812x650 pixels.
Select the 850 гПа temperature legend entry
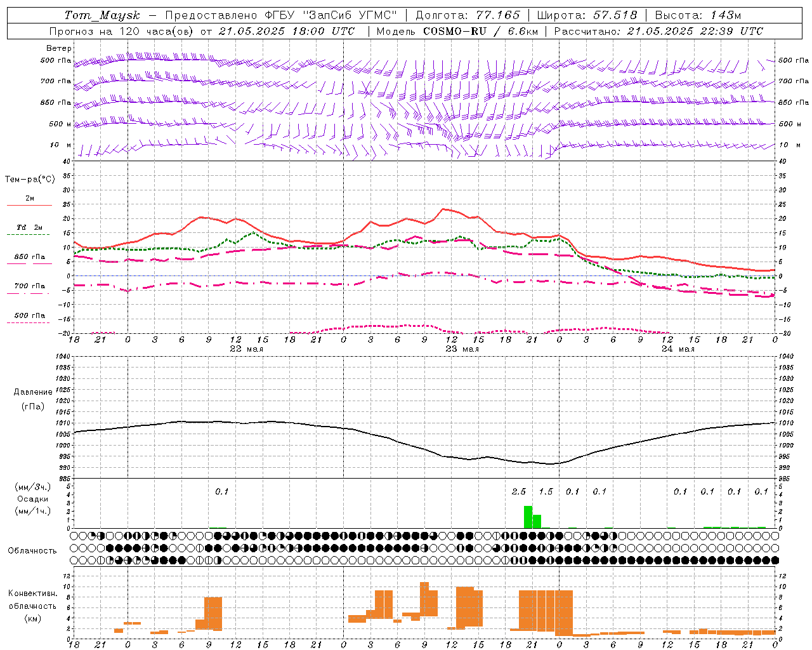[30, 257]
